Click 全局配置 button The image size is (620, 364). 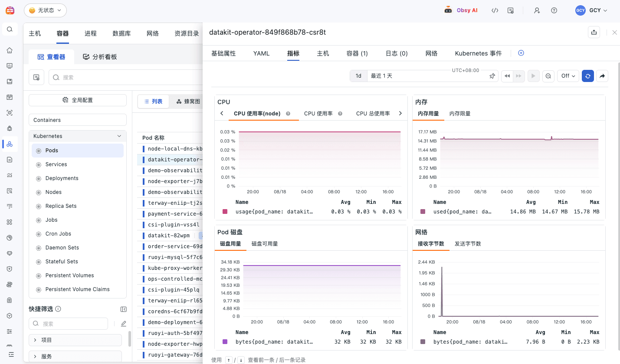tap(78, 100)
